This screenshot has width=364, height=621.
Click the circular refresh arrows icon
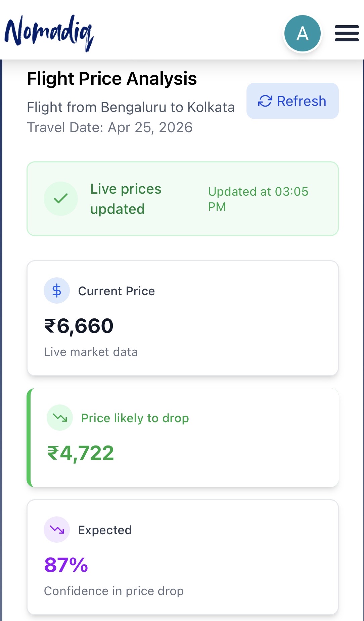(265, 101)
